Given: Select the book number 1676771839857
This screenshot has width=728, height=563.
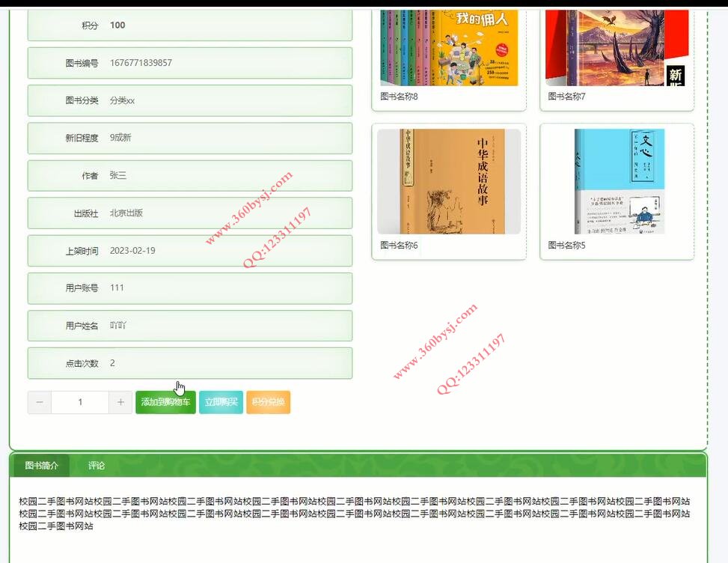Looking at the screenshot, I should [141, 63].
